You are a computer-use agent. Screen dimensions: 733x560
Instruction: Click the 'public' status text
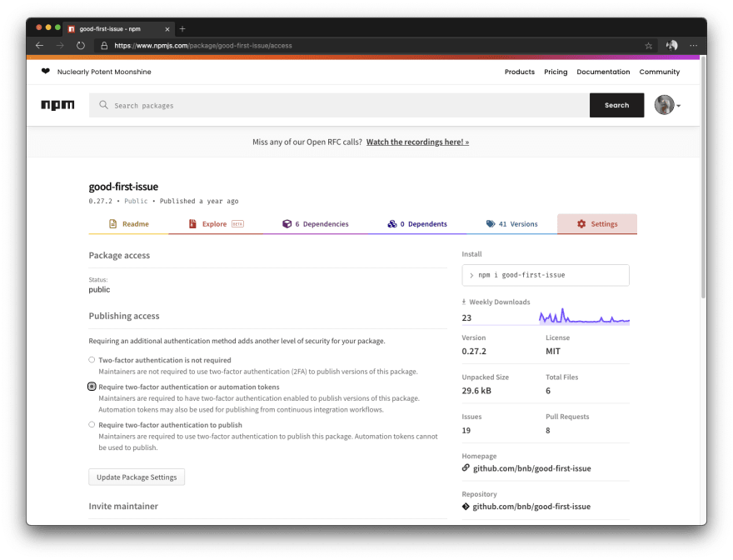pos(99,289)
